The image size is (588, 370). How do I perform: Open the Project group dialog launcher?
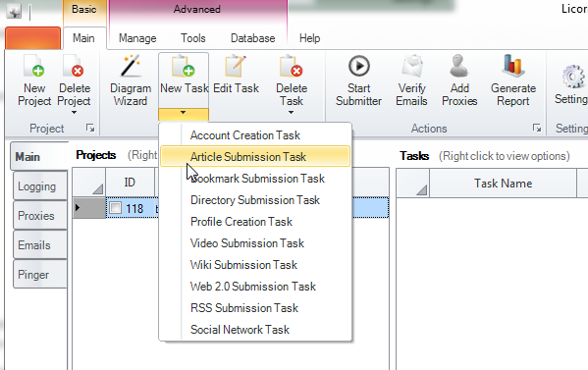[90, 129]
